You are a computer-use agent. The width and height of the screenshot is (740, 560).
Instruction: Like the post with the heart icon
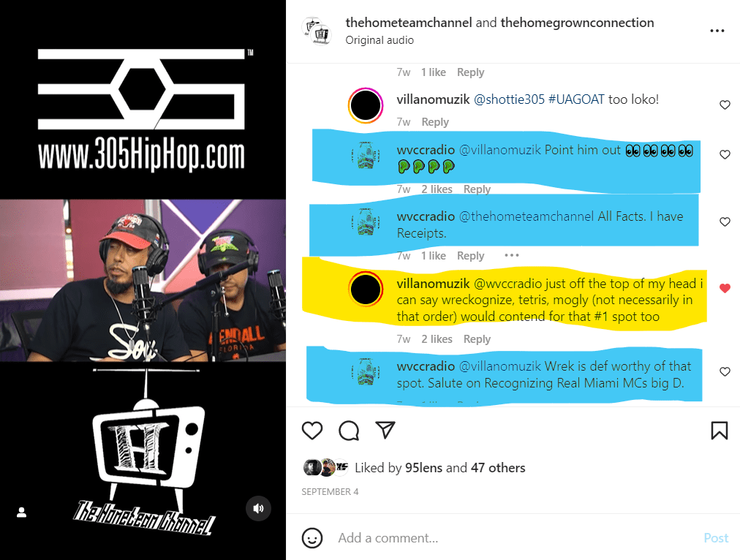point(312,431)
